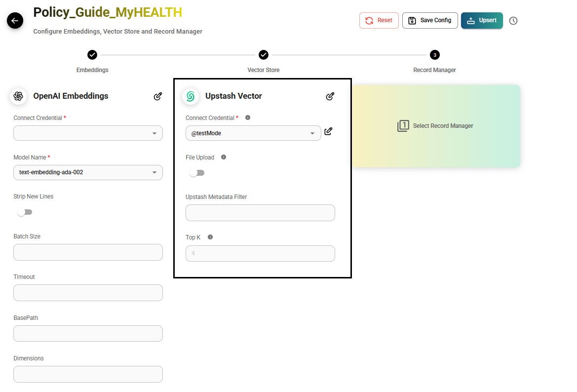Go to the Record Manager step

coord(434,55)
